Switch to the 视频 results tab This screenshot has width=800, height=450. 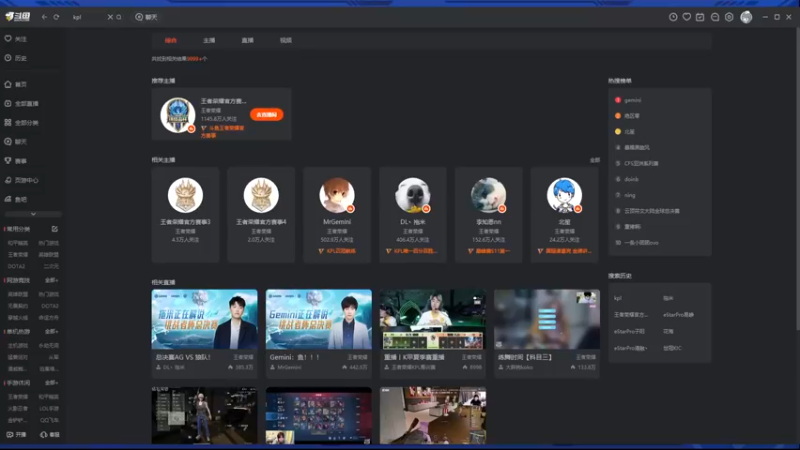click(286, 40)
